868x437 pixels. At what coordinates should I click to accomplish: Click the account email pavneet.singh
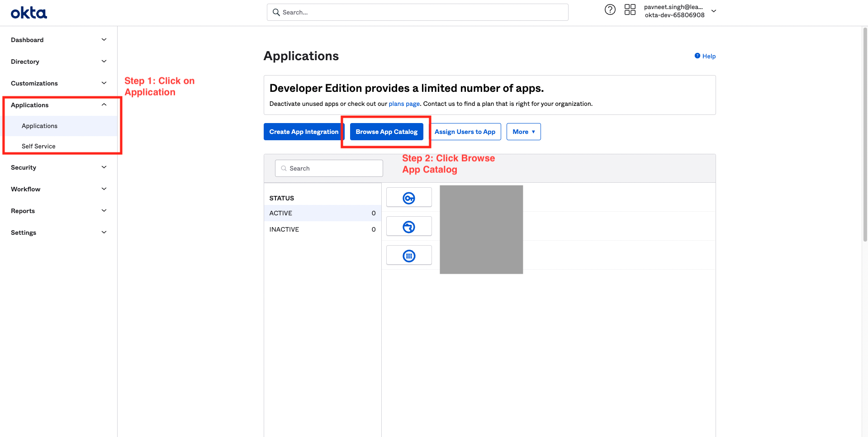coord(674,7)
